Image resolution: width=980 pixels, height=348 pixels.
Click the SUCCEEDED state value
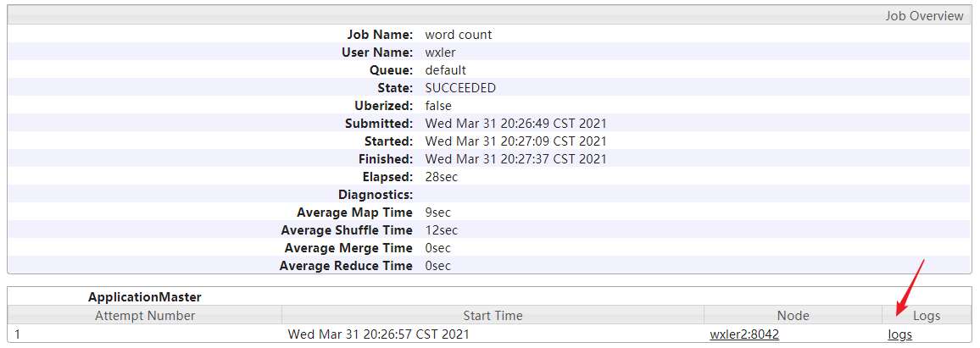pyautogui.click(x=460, y=88)
